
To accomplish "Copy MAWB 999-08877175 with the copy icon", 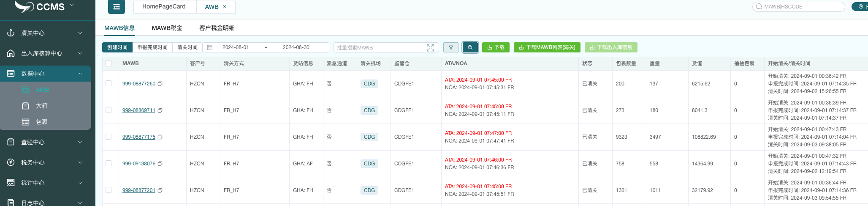I will [160, 137].
